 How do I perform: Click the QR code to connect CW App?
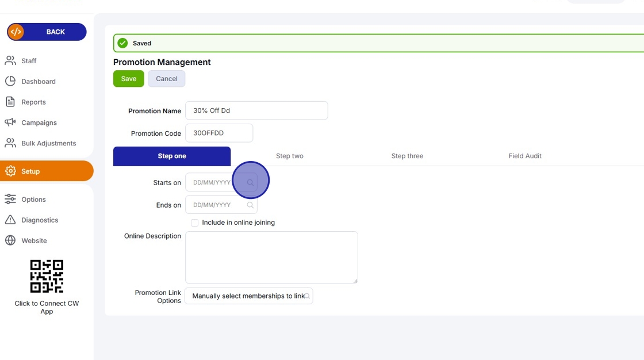point(47,276)
